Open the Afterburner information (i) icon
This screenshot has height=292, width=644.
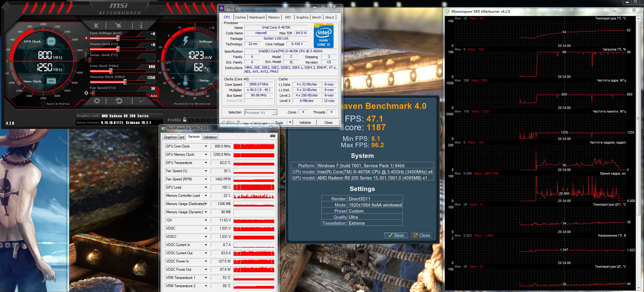tap(141, 26)
